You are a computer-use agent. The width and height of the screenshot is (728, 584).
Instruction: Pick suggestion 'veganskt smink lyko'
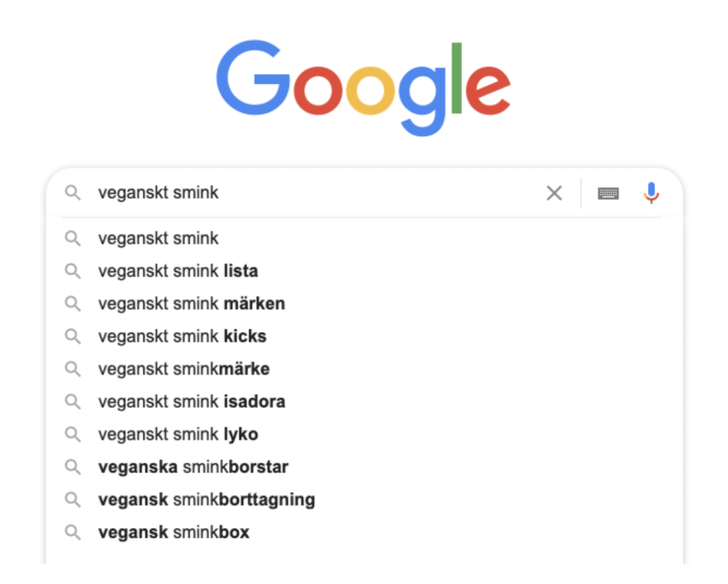tap(178, 434)
